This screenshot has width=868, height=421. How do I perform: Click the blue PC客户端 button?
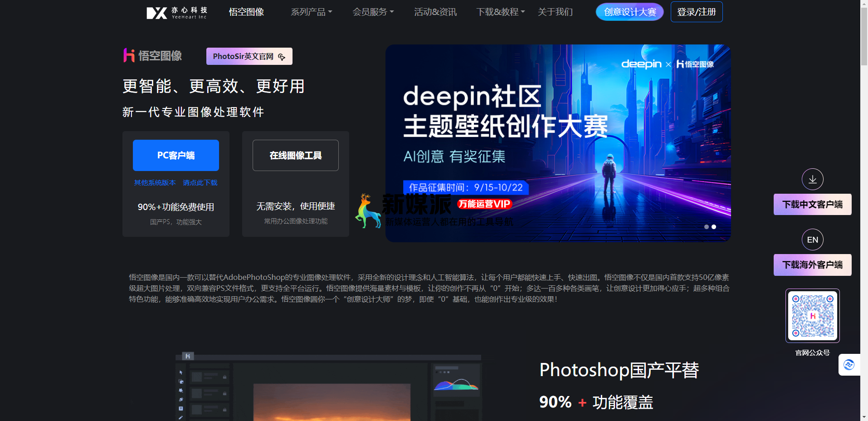point(176,155)
